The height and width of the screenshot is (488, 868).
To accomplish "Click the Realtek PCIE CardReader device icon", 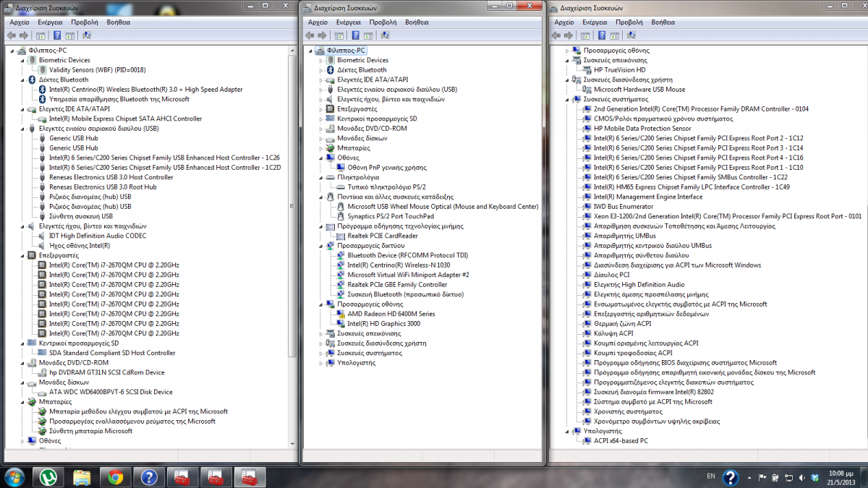I will [x=341, y=236].
